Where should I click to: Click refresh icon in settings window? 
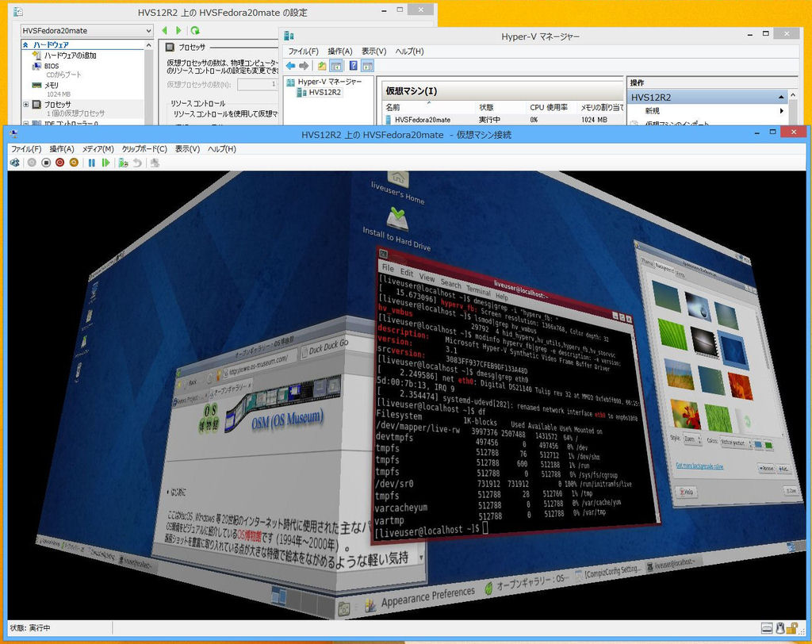click(195, 31)
